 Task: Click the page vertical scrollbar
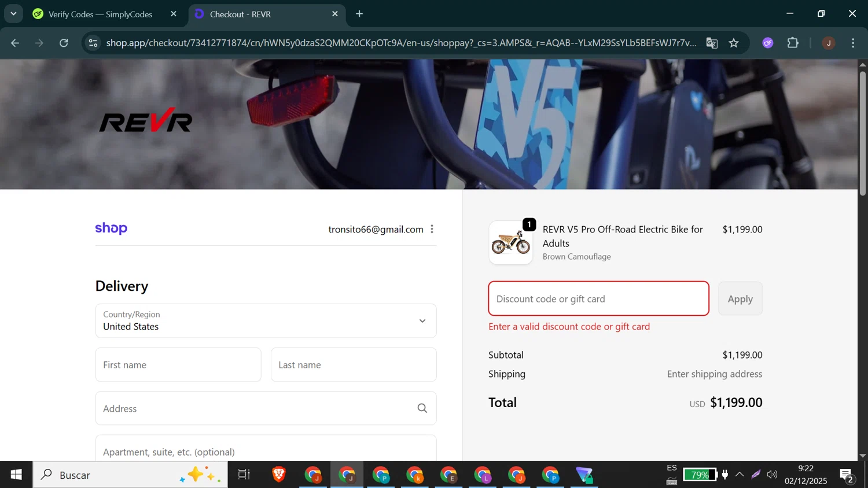tap(863, 133)
